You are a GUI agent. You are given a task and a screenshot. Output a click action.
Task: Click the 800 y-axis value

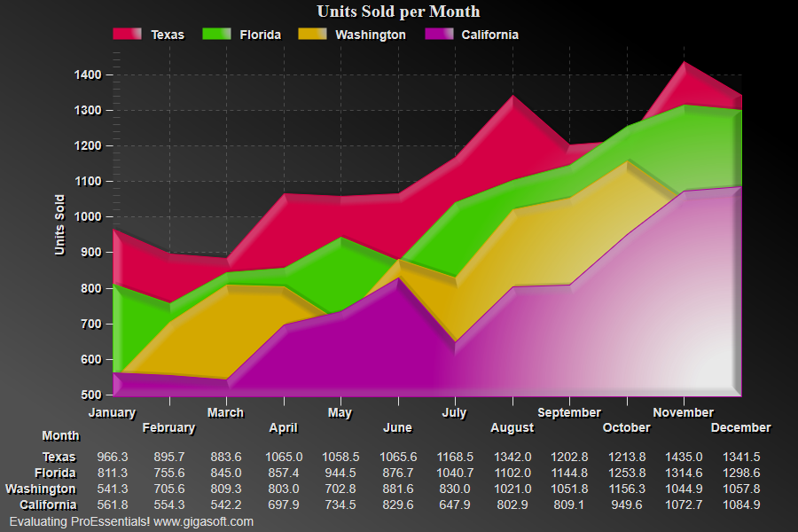[91, 289]
